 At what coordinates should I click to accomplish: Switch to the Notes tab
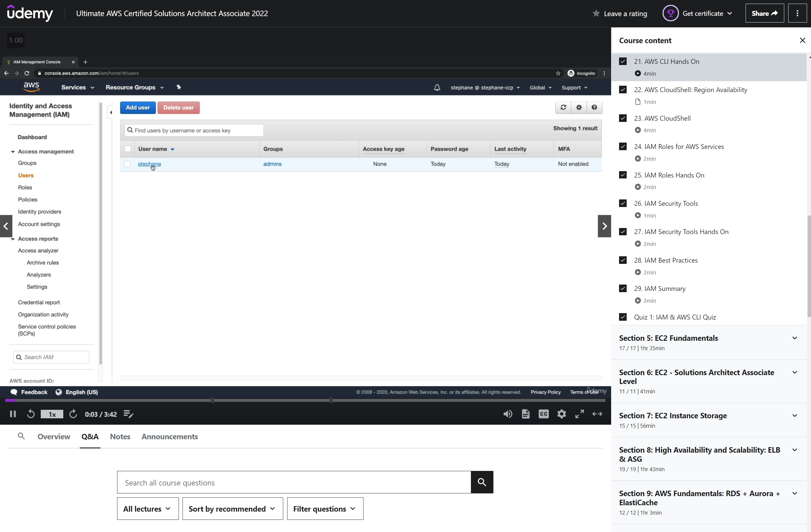(120, 437)
